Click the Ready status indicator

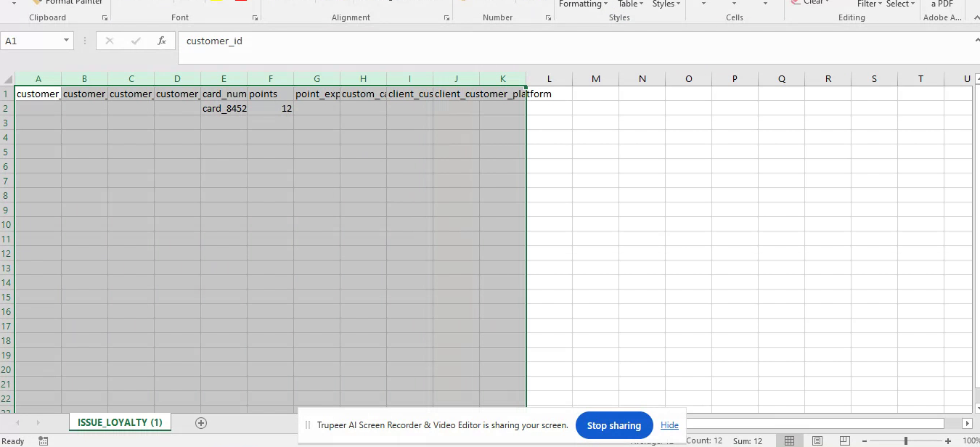(x=13, y=441)
